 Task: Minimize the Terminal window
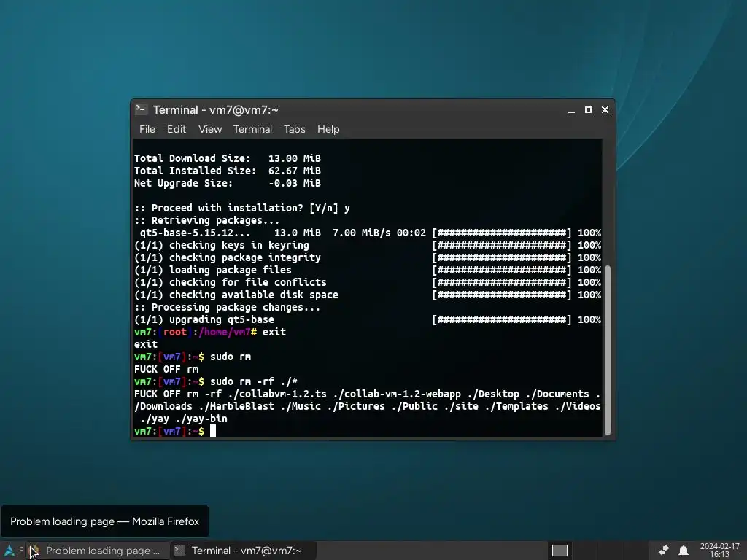(571, 110)
